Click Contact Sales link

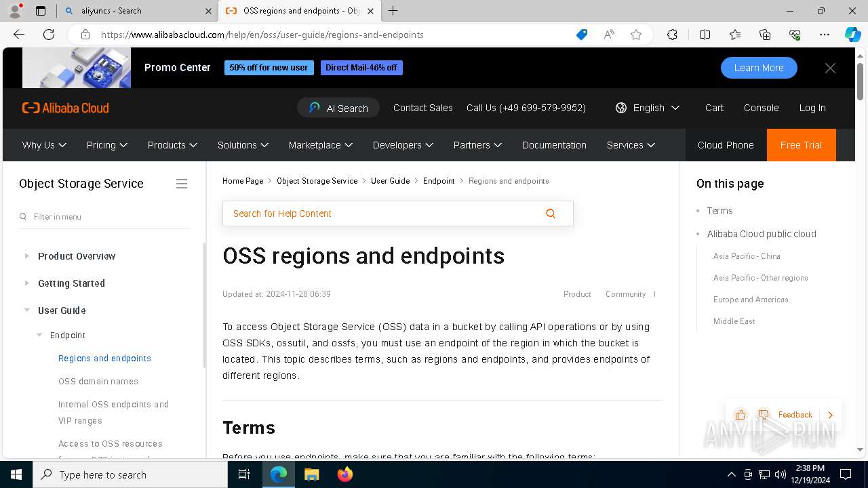(423, 108)
